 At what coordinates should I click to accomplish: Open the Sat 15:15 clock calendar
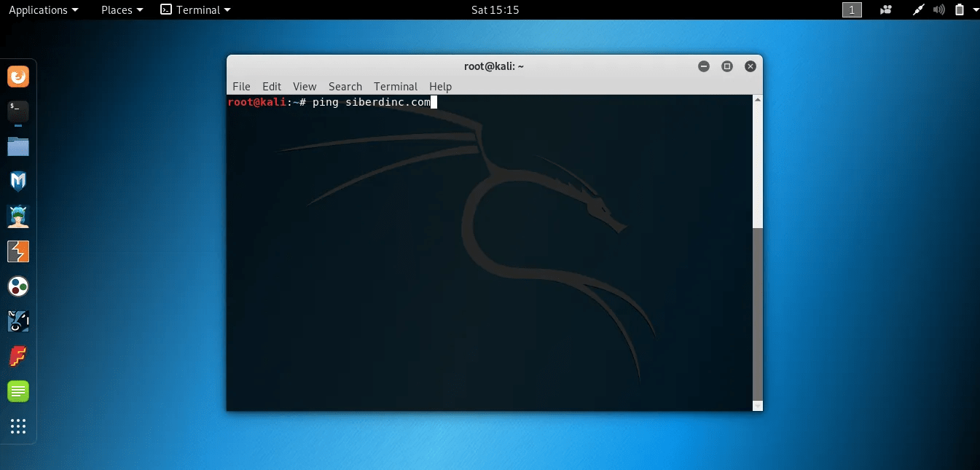pos(495,9)
